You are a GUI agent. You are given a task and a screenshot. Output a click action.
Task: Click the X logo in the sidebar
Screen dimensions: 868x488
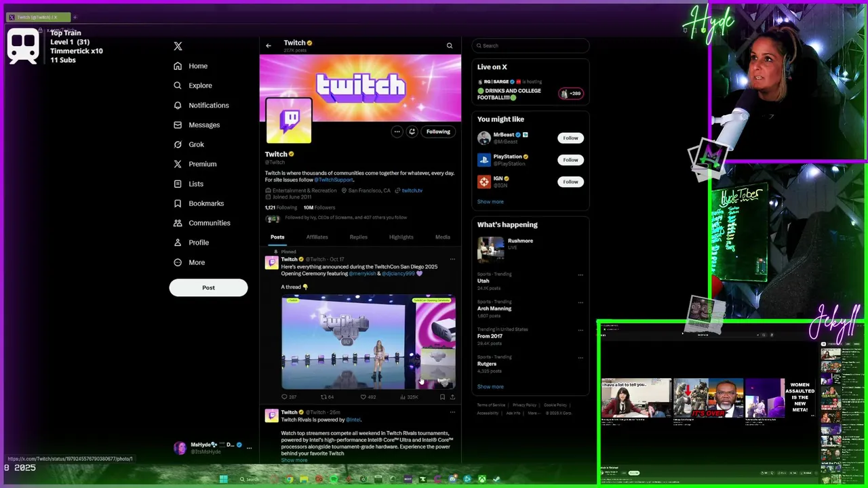click(178, 46)
